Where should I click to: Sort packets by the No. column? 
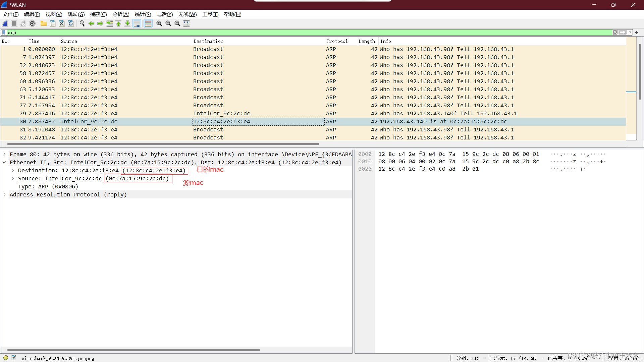point(13,41)
